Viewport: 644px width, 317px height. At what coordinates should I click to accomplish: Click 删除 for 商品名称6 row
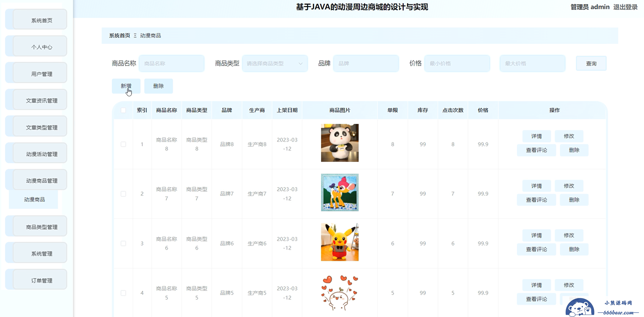coord(574,249)
